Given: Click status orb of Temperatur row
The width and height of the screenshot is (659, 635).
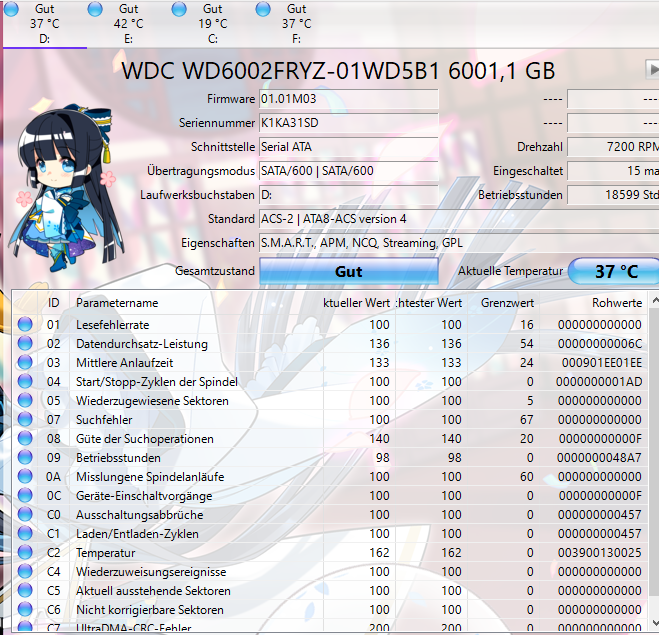Looking at the screenshot, I should (x=25, y=553).
